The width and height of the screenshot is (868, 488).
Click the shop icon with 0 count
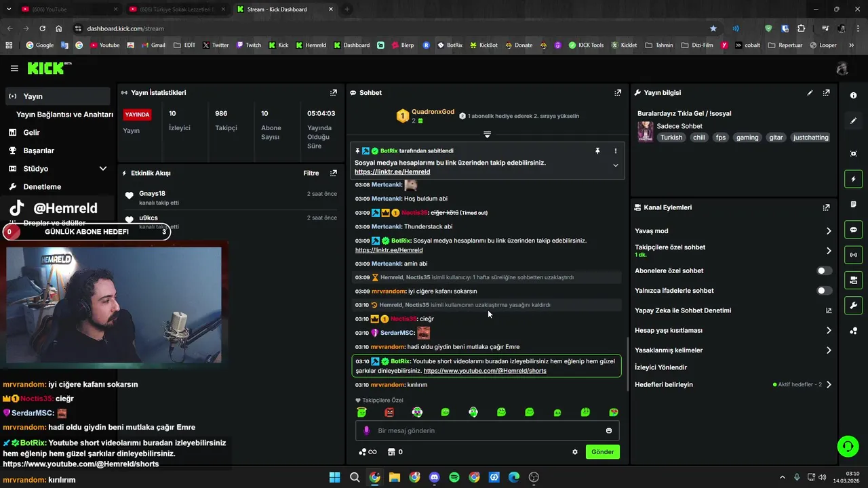[395, 452]
